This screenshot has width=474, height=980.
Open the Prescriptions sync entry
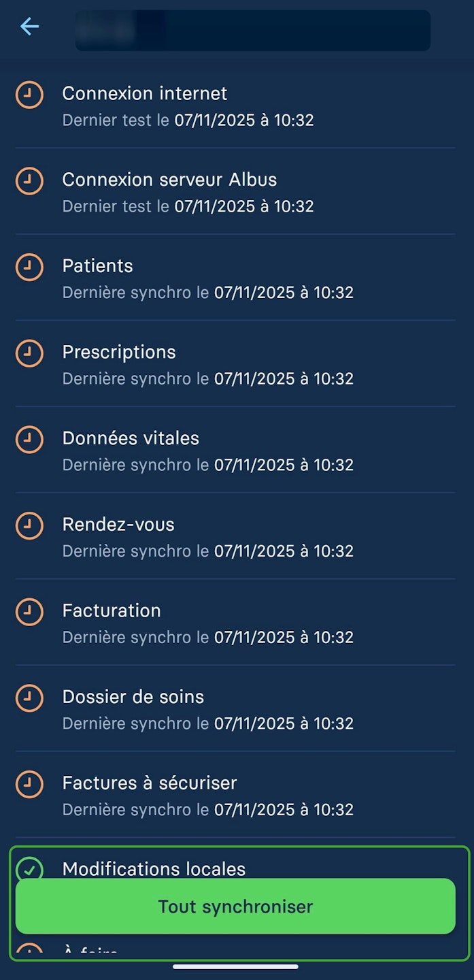[x=119, y=352]
